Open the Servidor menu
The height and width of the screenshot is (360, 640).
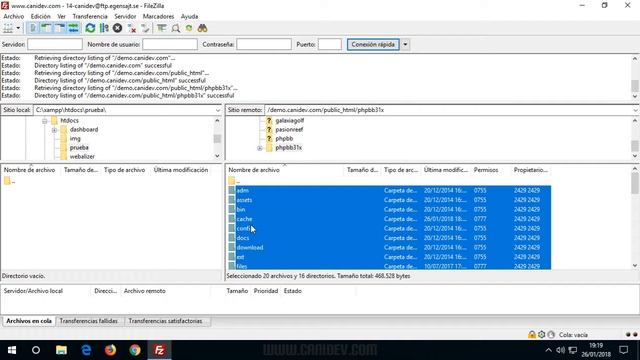point(125,16)
